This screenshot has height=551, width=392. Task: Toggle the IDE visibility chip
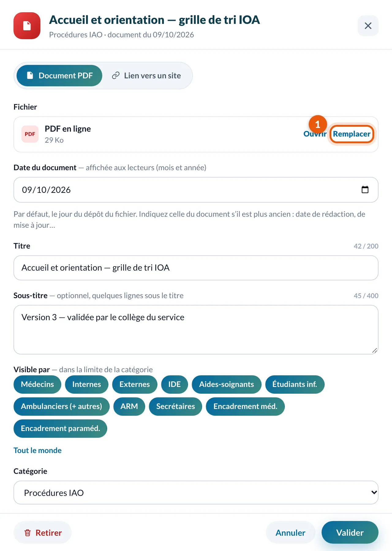[x=175, y=384]
